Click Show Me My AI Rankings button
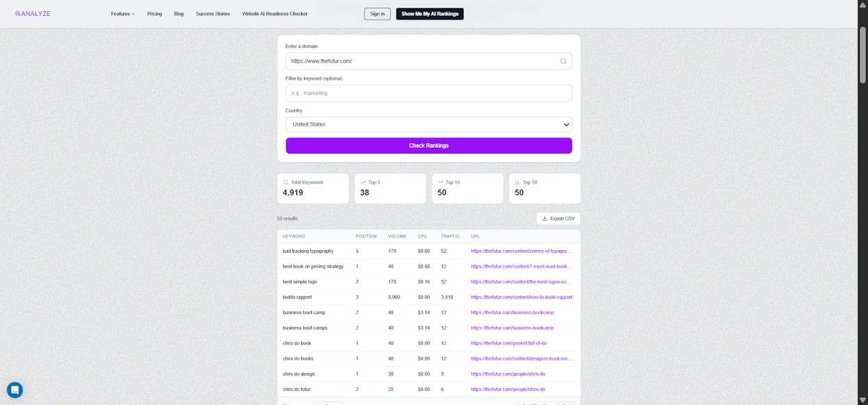 click(430, 14)
